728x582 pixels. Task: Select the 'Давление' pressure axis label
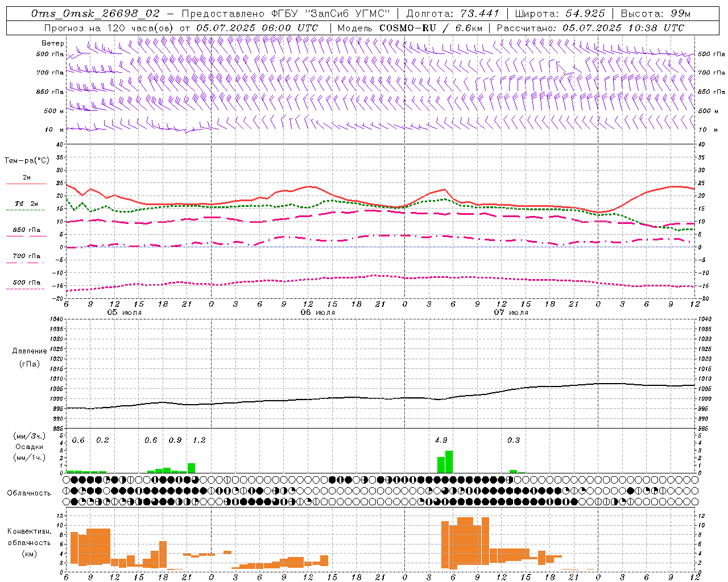[x=30, y=351]
